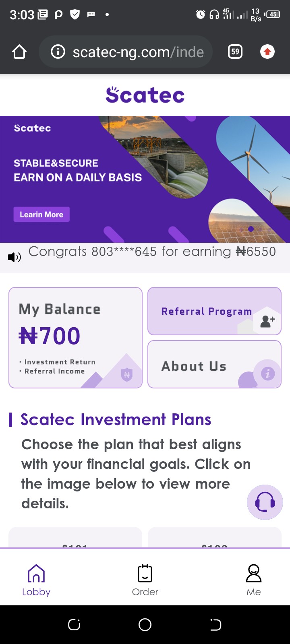290x644 pixels.
Task: Click the My Balance card
Action: tap(75, 337)
